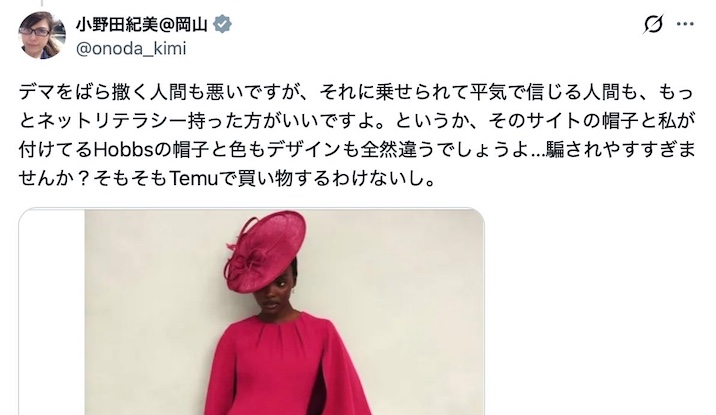Click the blue verified checkmark badge
Screen dimensions: 716x415
[222, 24]
